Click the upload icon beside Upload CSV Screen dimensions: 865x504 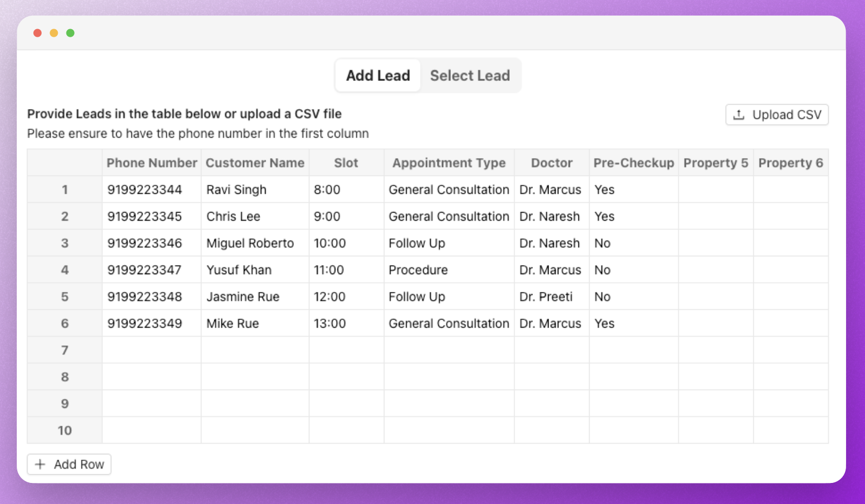tap(739, 115)
